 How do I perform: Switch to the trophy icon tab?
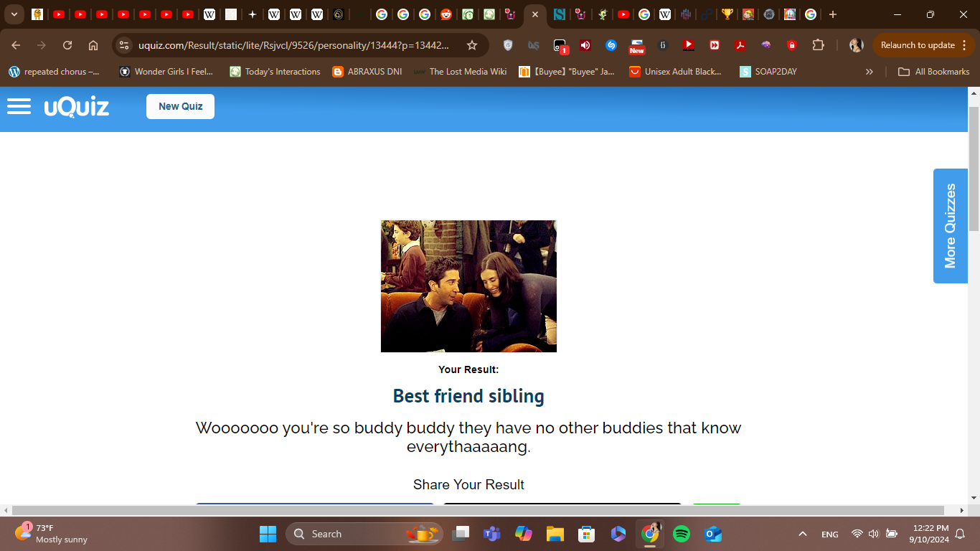coord(727,14)
